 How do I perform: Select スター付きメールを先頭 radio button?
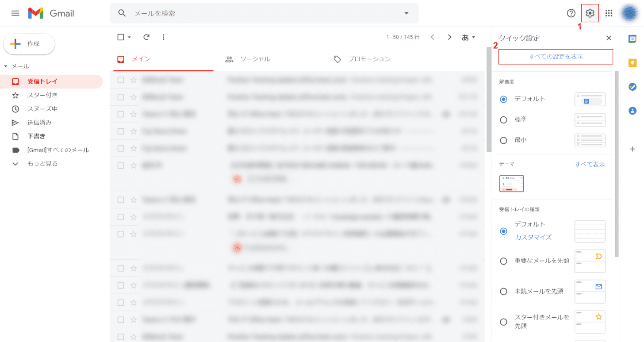coord(503,322)
